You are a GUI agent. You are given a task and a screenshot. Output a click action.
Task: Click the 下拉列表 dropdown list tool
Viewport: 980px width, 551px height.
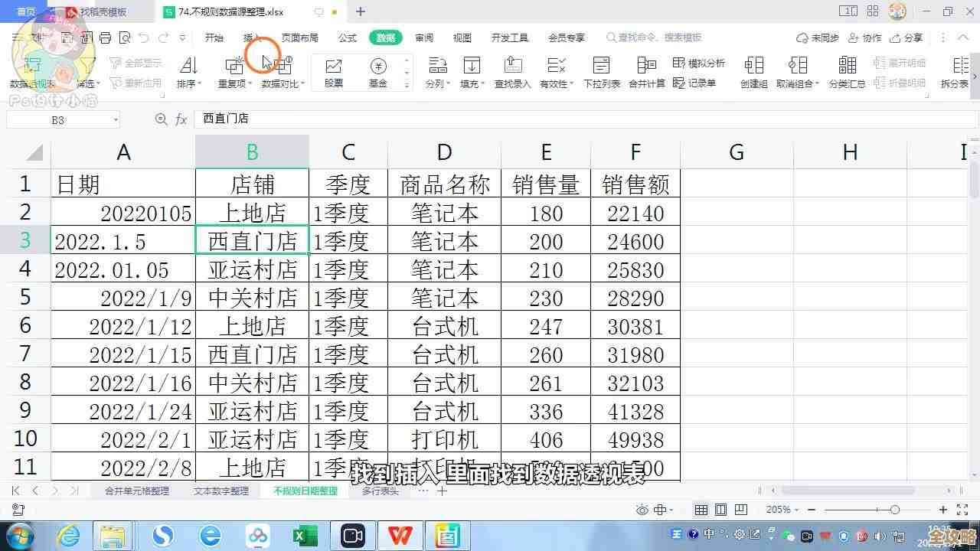[x=602, y=73]
